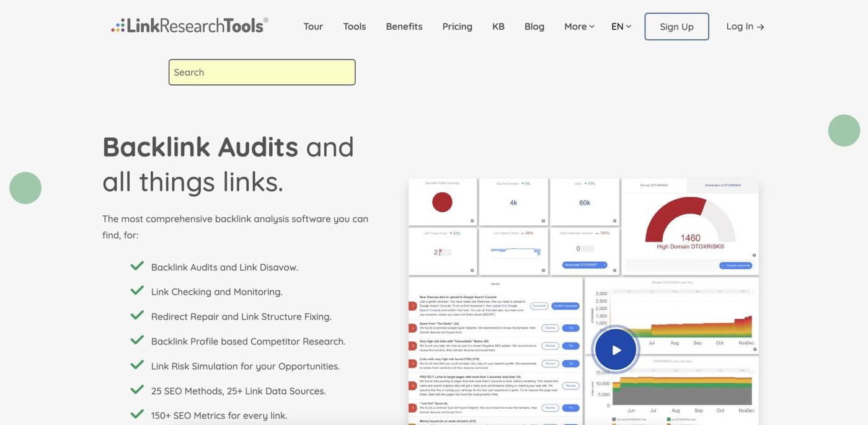
Task: Go to the Tour page
Action: [313, 26]
